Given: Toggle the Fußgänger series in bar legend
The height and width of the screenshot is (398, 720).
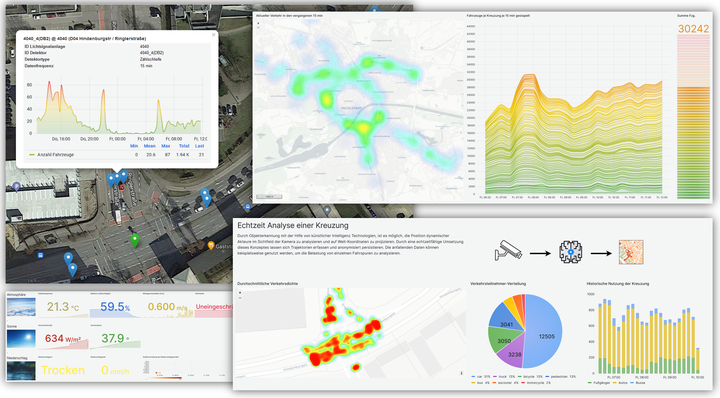Looking at the screenshot, I should 598,382.
